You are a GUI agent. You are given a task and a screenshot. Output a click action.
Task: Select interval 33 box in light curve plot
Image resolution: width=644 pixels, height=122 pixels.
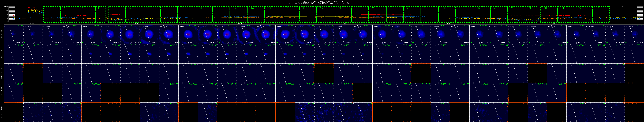(601, 14)
